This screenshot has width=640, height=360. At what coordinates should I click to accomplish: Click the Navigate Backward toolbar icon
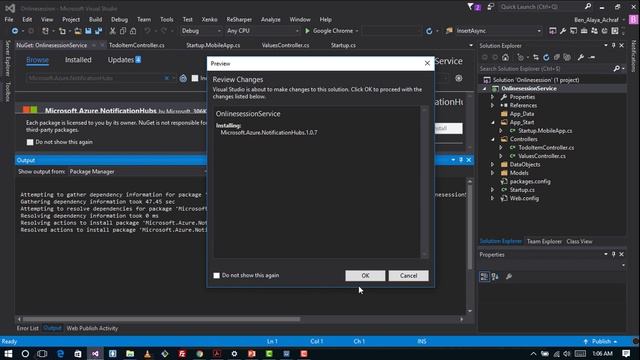[15, 31]
